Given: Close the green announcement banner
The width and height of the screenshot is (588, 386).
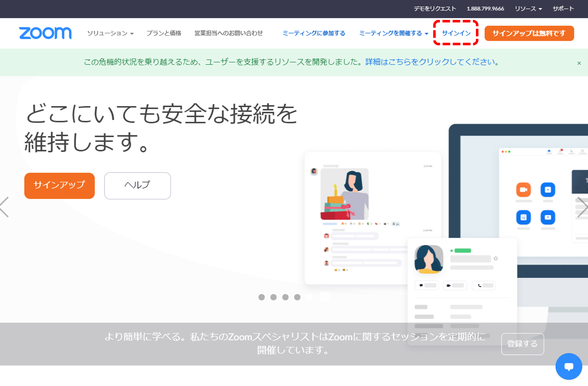Looking at the screenshot, I should pos(579,63).
